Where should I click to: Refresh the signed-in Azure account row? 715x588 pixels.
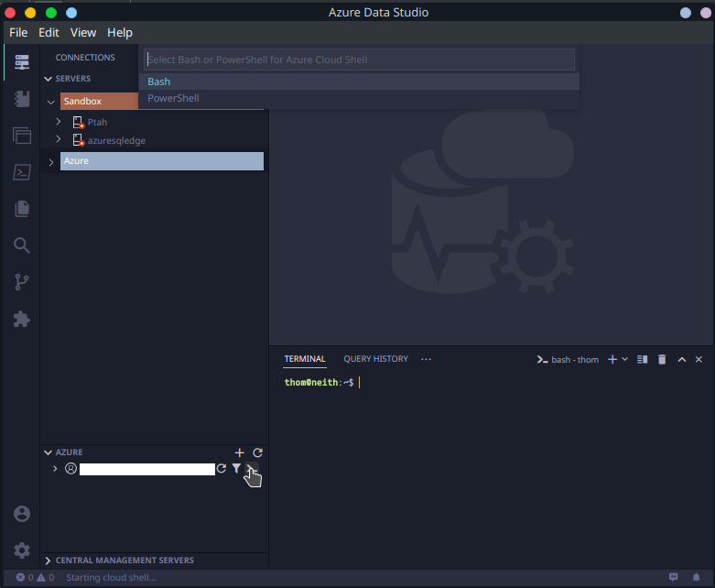[x=222, y=469]
